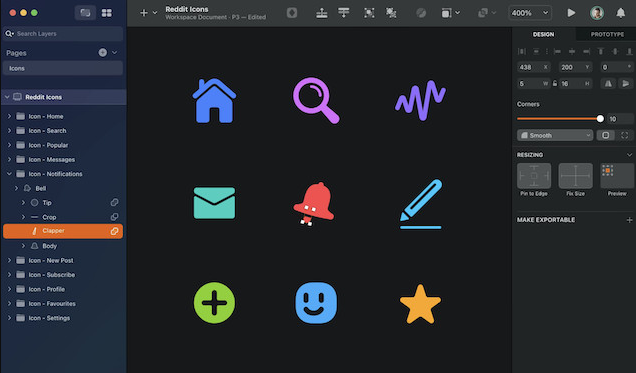636x373 pixels.
Task: Toggle Pin to Edge resizing
Action: tap(534, 176)
